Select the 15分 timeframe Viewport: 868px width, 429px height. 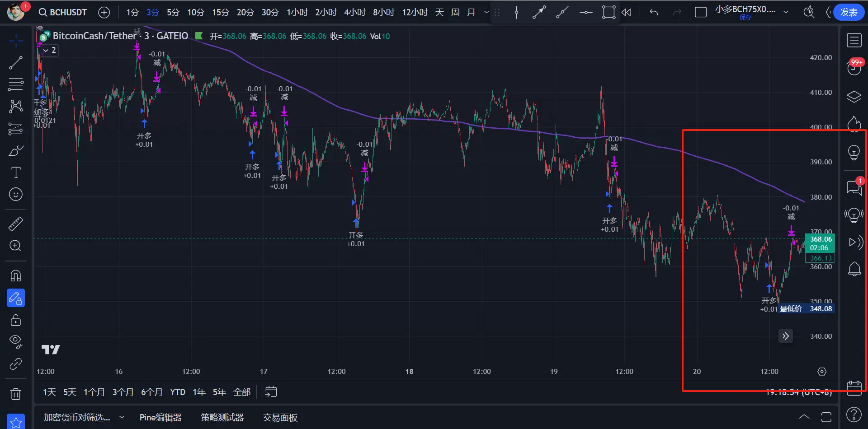click(x=221, y=12)
